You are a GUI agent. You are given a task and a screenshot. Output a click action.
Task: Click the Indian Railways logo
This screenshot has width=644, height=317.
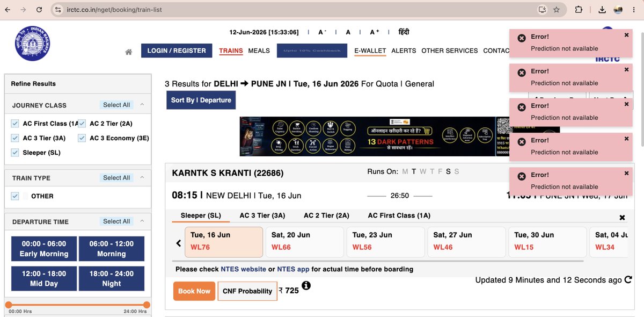[x=32, y=44]
